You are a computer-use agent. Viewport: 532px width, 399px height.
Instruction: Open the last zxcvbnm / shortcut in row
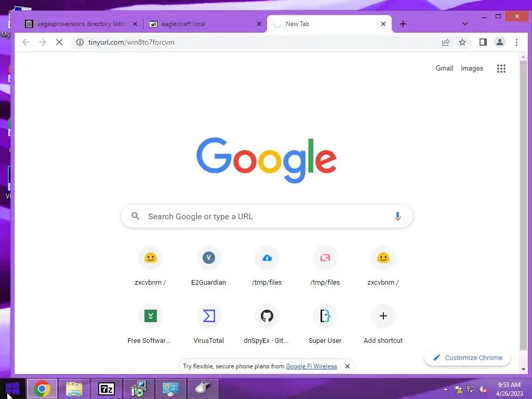(x=383, y=267)
